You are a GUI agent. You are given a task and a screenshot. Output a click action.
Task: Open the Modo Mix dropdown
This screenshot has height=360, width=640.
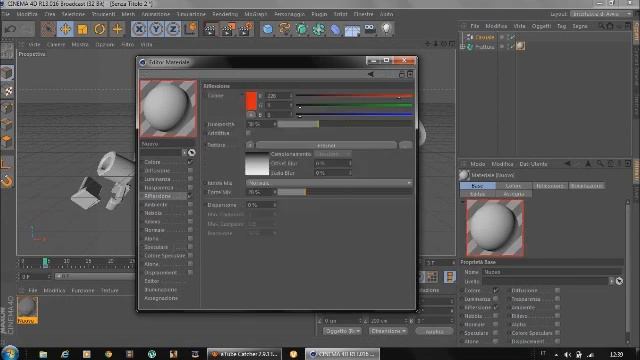click(329, 183)
